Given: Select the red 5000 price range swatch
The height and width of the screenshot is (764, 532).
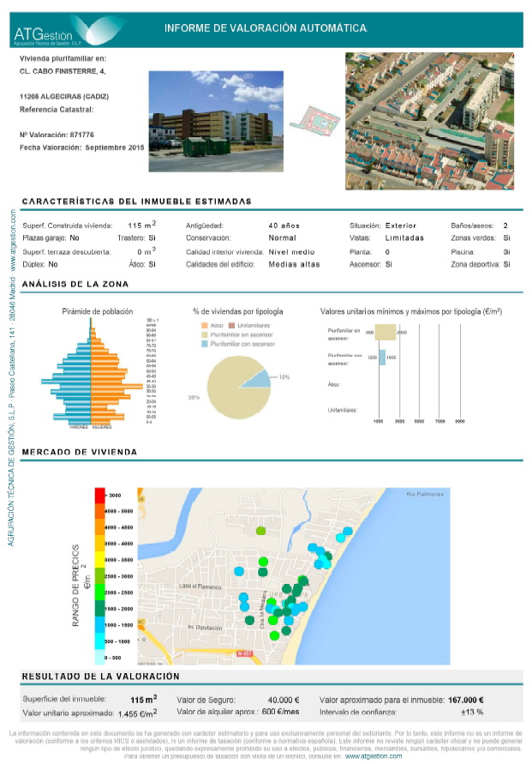Looking at the screenshot, I should (x=99, y=496).
